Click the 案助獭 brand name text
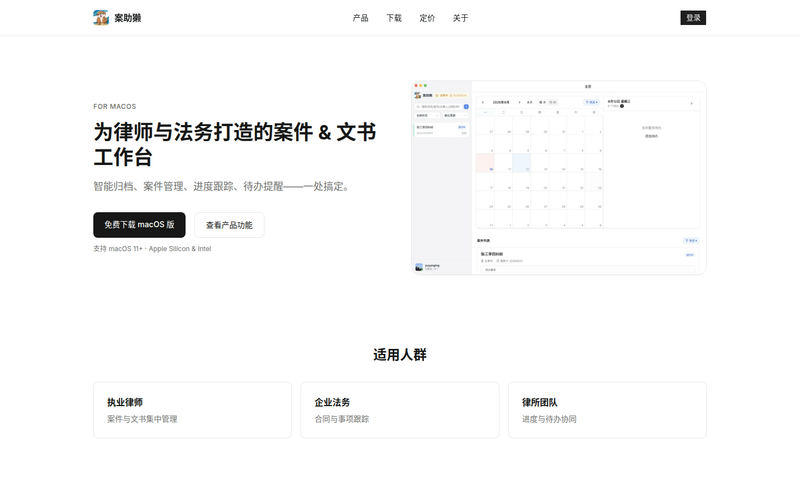The width and height of the screenshot is (800, 500). click(x=128, y=18)
